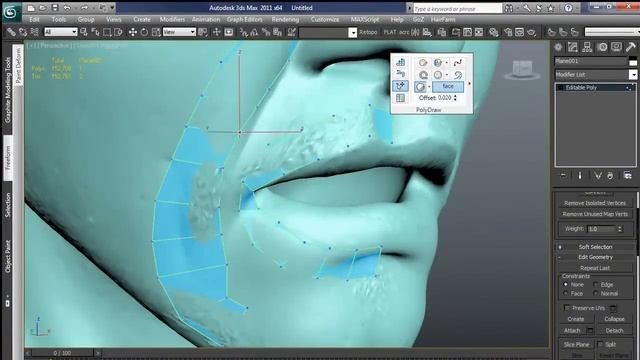
Task: Click the Collapse button
Action: [614, 319]
